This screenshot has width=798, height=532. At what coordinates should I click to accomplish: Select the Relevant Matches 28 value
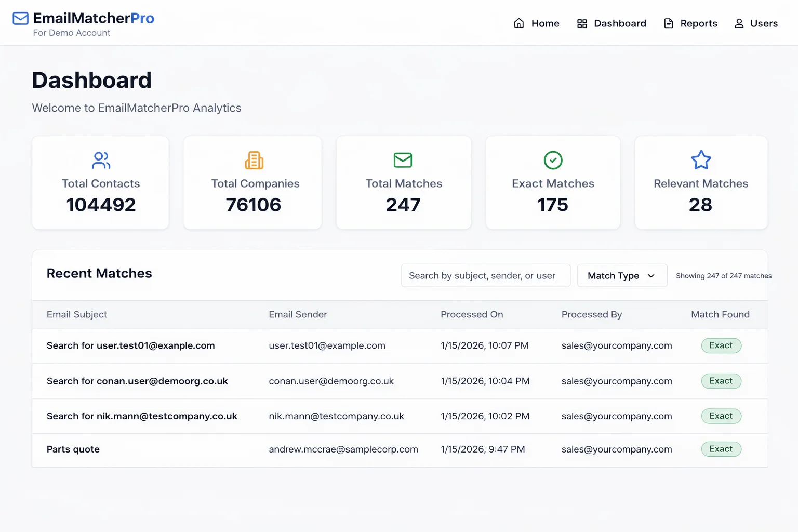pyautogui.click(x=700, y=205)
